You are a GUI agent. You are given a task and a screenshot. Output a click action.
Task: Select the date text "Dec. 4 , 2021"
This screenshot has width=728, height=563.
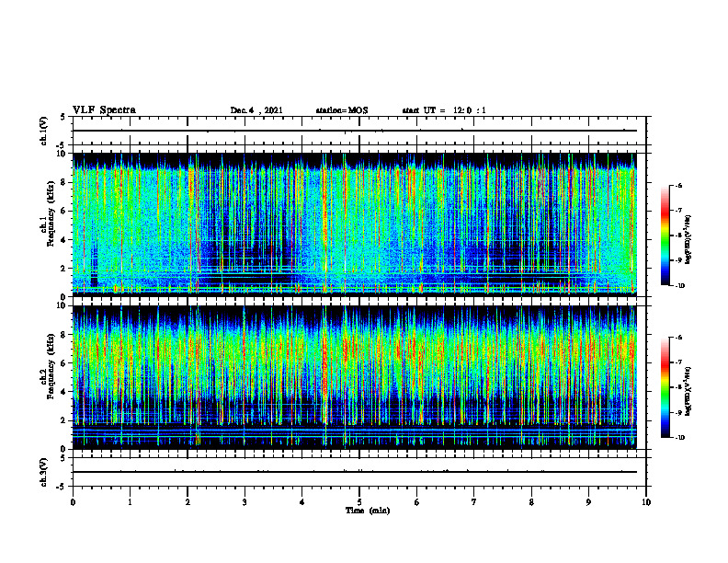(x=256, y=110)
